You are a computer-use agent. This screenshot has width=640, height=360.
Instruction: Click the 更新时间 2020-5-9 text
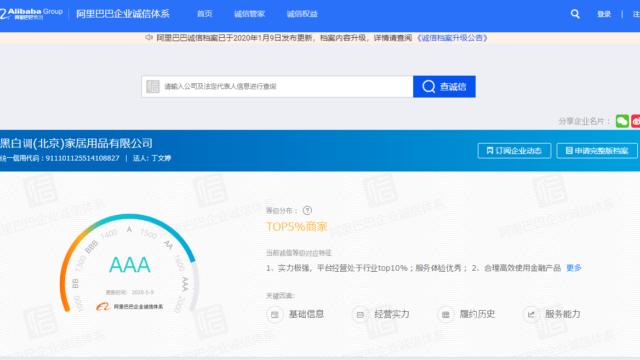(x=130, y=292)
